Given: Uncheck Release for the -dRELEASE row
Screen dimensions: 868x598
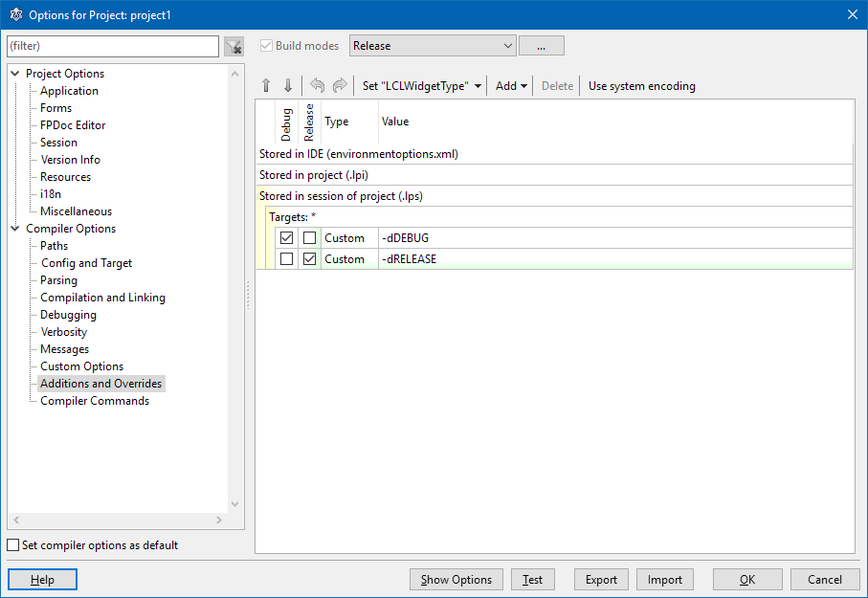Looking at the screenshot, I should pos(309,259).
